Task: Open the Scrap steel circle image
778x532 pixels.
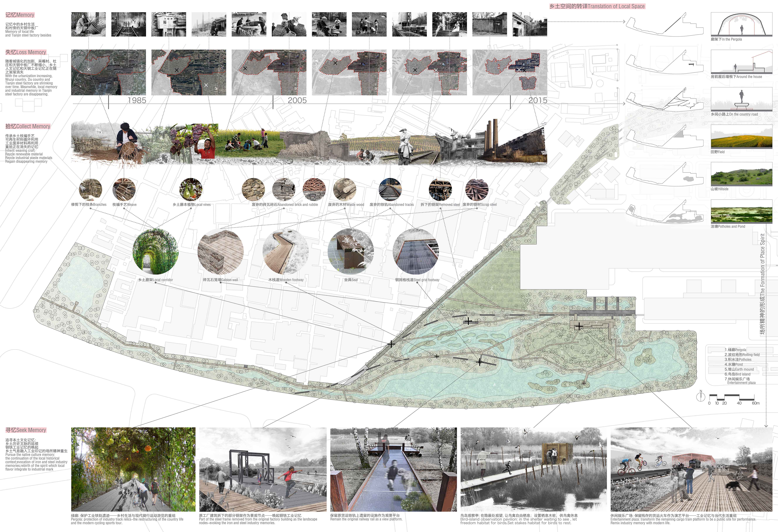Action: pyautogui.click(x=477, y=190)
